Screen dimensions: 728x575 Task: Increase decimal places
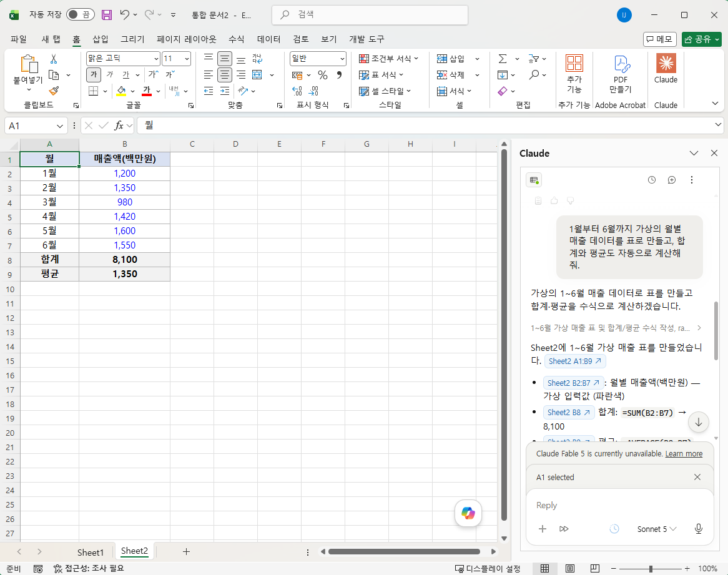[297, 91]
